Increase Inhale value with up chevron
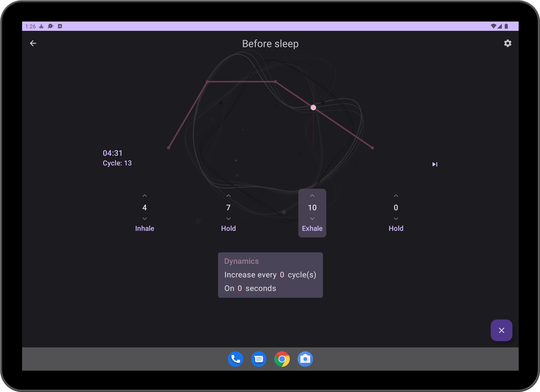 (145, 196)
